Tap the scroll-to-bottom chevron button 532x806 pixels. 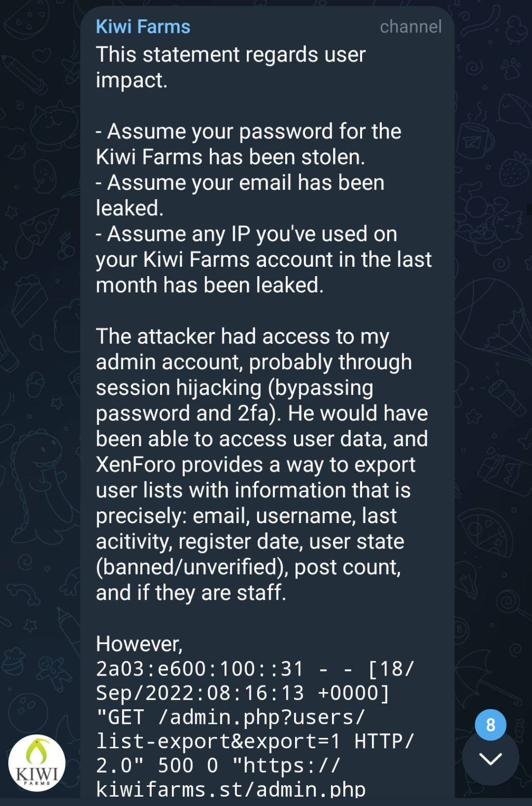coord(490,759)
